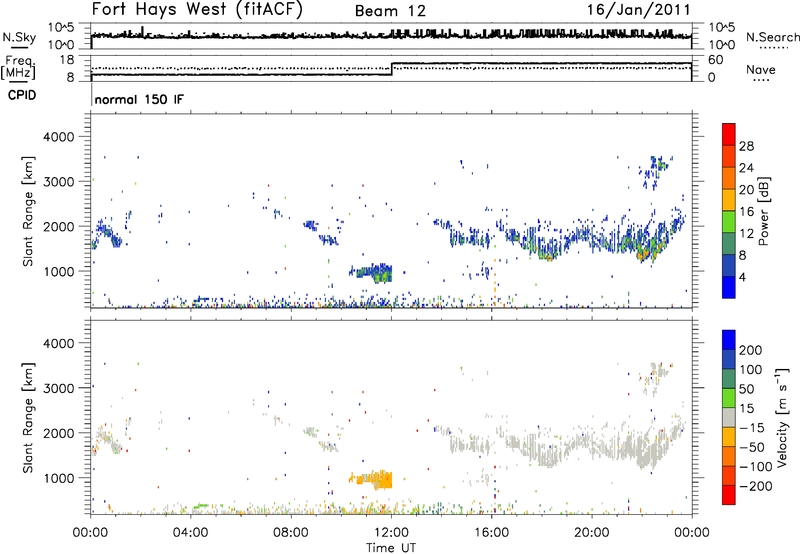800x554 pixels.
Task: Click the '-200' label on the Velocity colorbar
Action: tap(754, 486)
